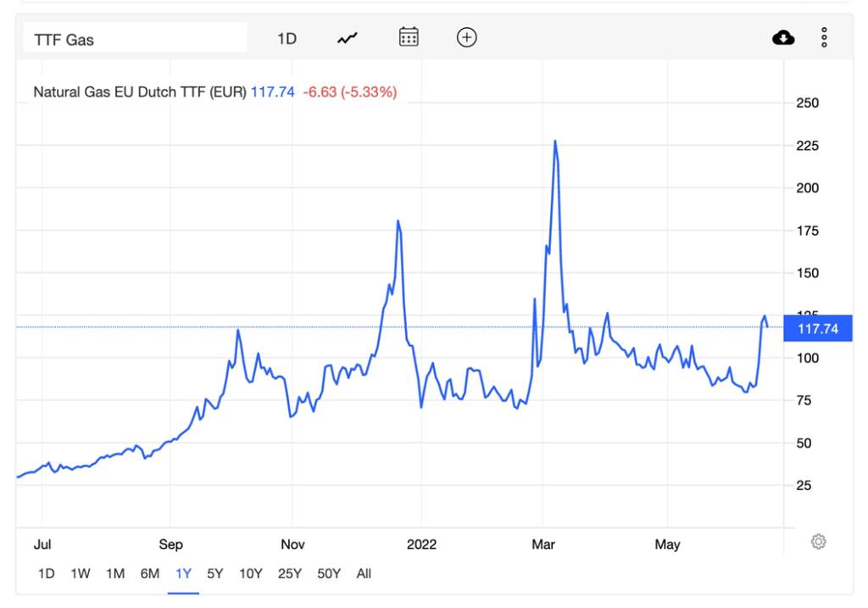The height and width of the screenshot is (608, 868).
Task: Select the 1Y time range
Action: (183, 574)
